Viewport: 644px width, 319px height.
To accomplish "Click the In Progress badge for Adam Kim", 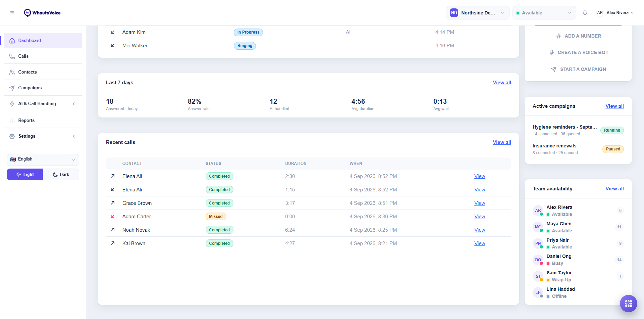I will 248,32.
